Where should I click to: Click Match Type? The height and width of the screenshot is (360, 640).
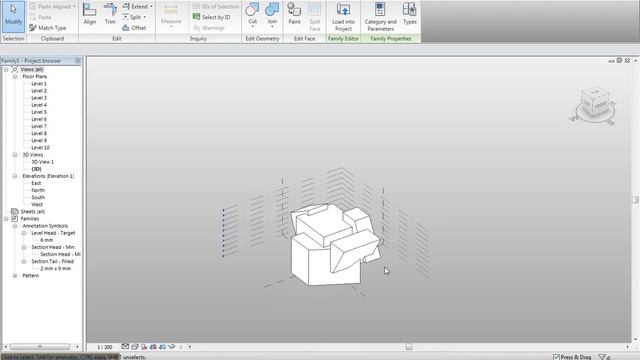pos(48,28)
